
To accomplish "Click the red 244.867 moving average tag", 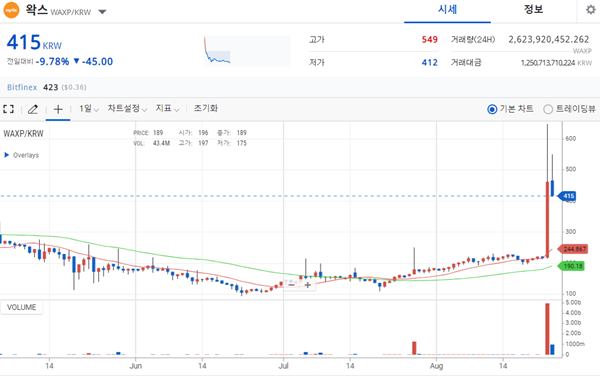I will click(573, 249).
